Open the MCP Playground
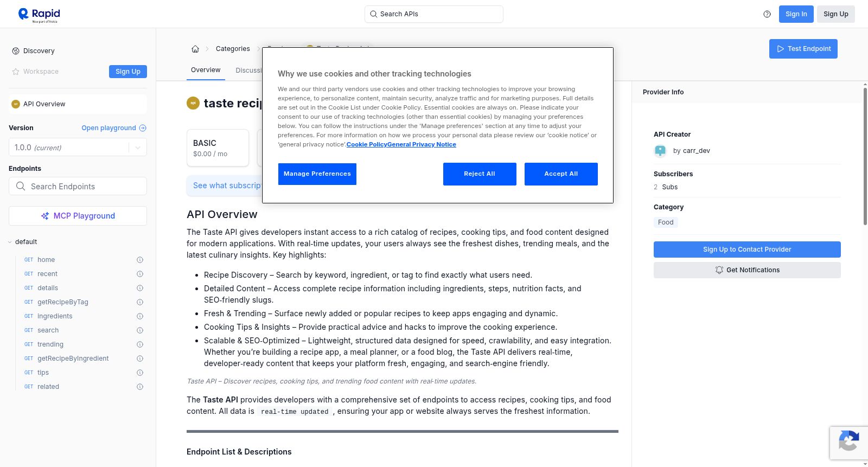The height and width of the screenshot is (467, 868). (x=78, y=216)
